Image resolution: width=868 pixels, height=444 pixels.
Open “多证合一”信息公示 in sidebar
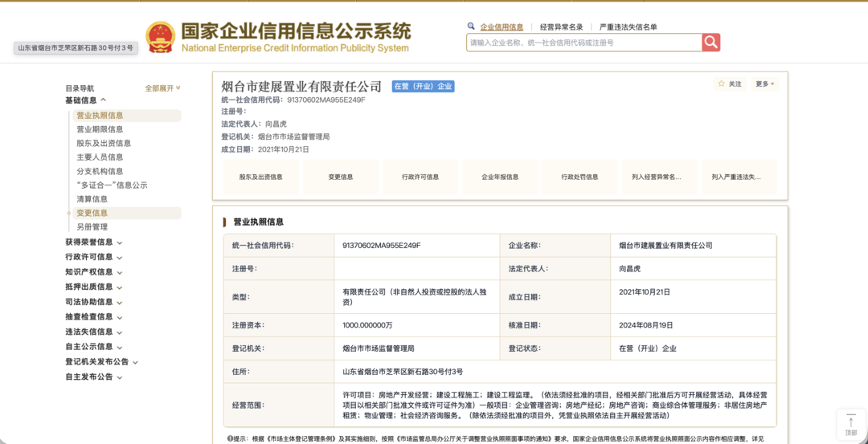point(112,185)
